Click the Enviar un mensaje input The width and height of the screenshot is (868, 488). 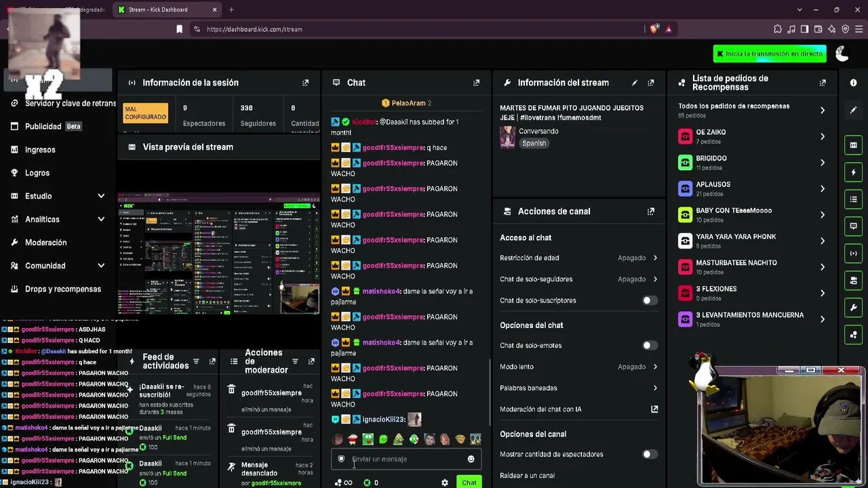(x=406, y=459)
